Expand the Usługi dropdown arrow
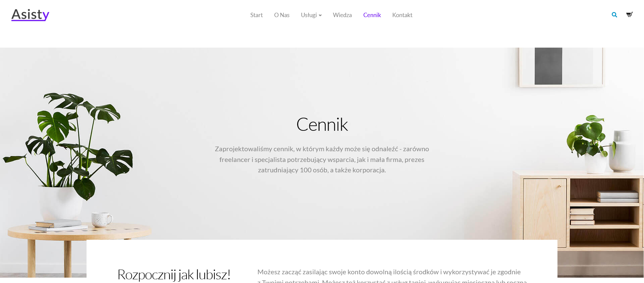644x283 pixels. 320,15
